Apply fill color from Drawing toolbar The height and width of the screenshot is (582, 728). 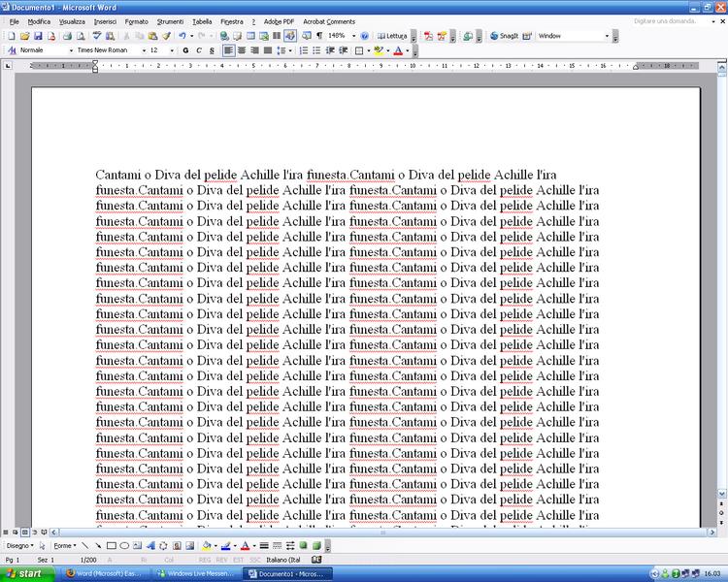coord(207,546)
